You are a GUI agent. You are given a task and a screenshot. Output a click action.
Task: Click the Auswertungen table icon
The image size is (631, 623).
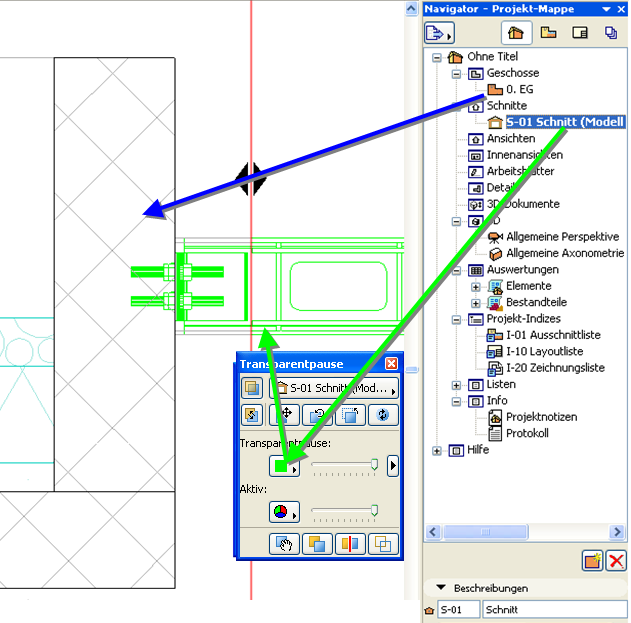click(475, 270)
